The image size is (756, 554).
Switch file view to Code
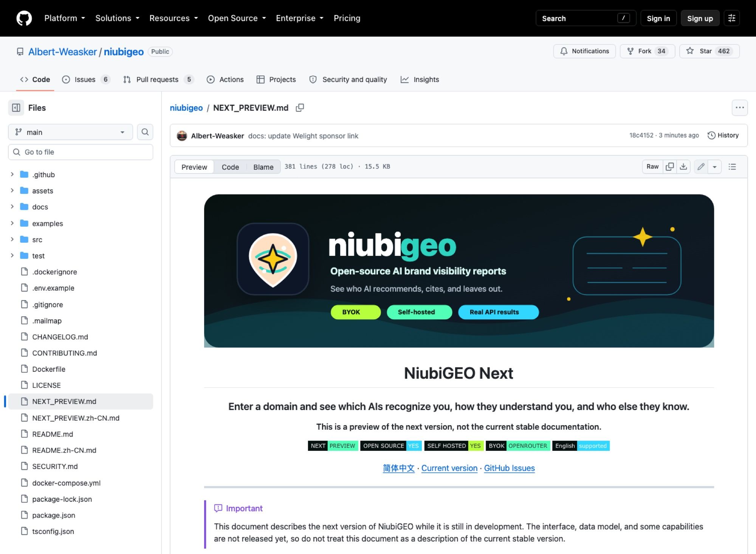coord(230,167)
